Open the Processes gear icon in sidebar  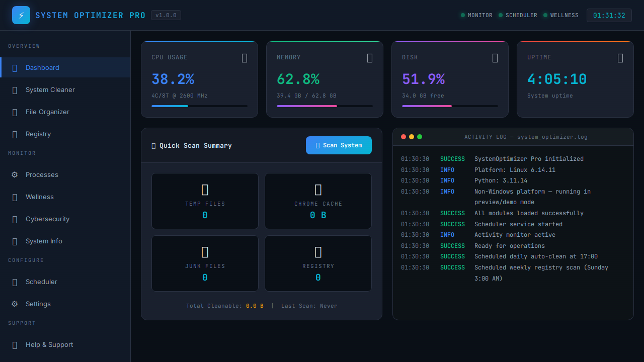click(x=15, y=174)
